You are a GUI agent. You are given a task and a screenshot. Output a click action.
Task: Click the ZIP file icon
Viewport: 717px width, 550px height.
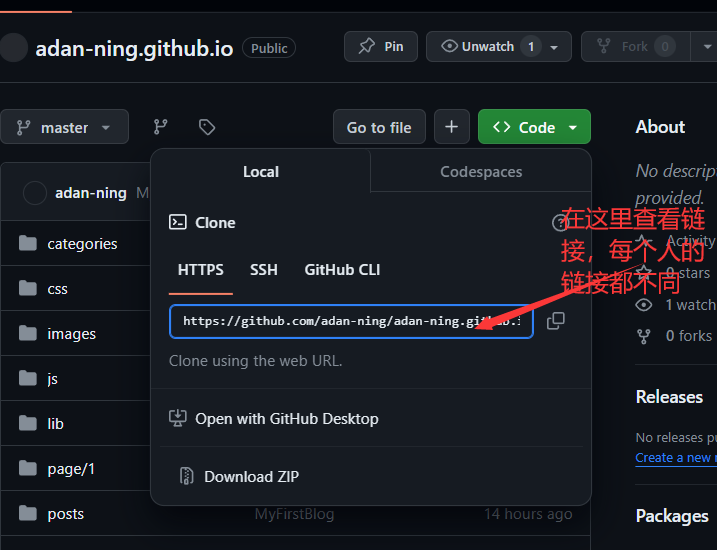click(186, 476)
